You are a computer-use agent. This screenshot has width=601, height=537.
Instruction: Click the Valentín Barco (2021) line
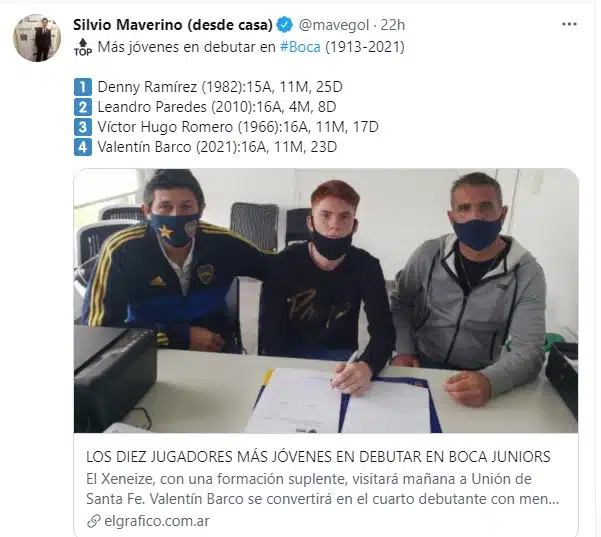coord(217,147)
